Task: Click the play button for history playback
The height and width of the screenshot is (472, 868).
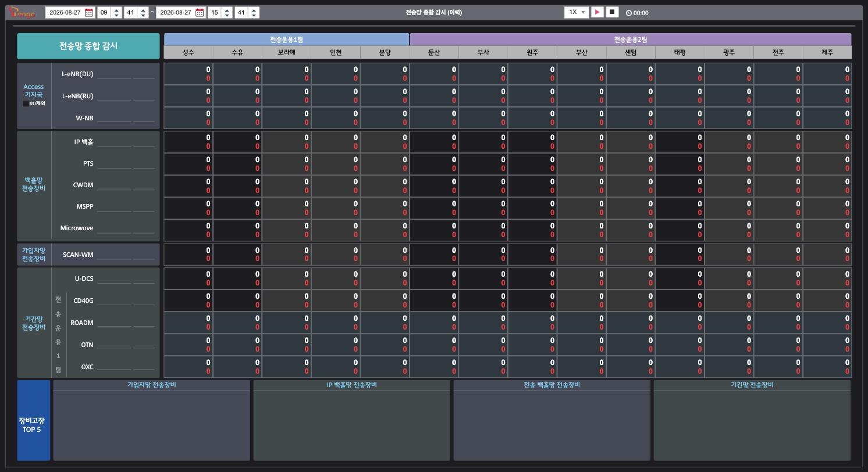Action: [x=597, y=12]
